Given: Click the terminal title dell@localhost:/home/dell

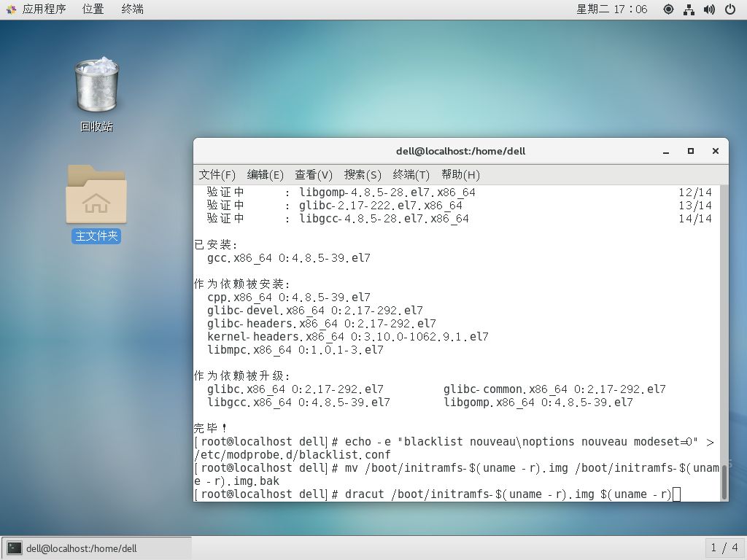Looking at the screenshot, I should 460,151.
